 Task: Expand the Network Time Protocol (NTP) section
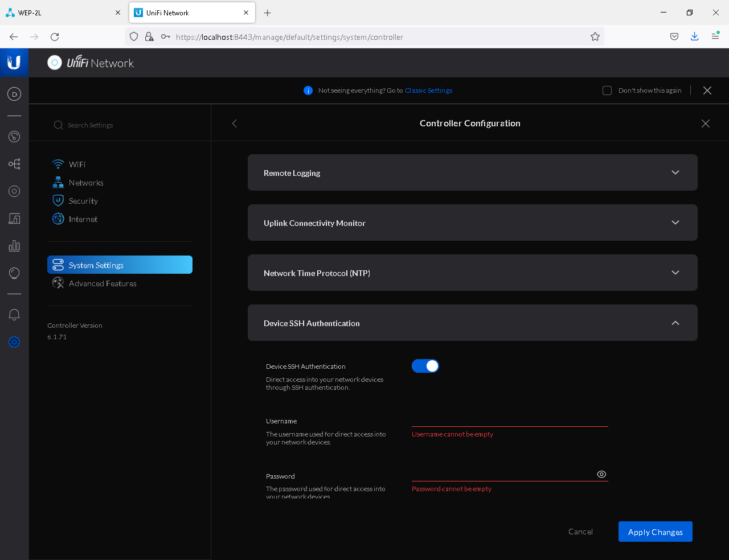(x=473, y=273)
